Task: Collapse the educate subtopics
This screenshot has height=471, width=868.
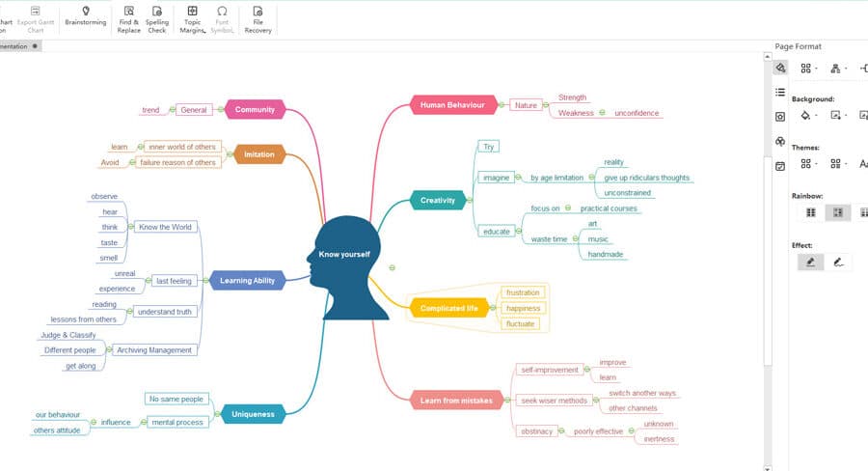Action: click(519, 231)
